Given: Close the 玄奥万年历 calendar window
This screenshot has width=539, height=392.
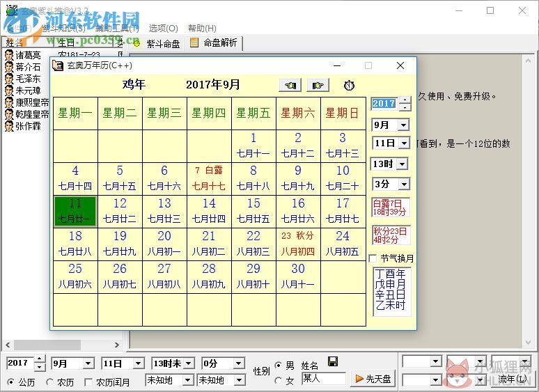Looking at the screenshot, I should [x=400, y=65].
